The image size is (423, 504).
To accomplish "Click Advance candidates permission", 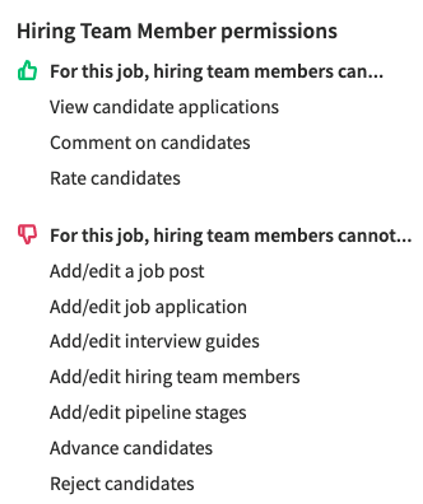I will click(131, 448).
